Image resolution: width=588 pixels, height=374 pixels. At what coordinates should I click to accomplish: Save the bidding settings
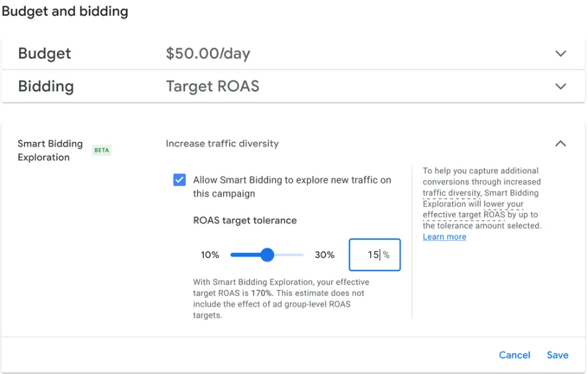pos(558,355)
